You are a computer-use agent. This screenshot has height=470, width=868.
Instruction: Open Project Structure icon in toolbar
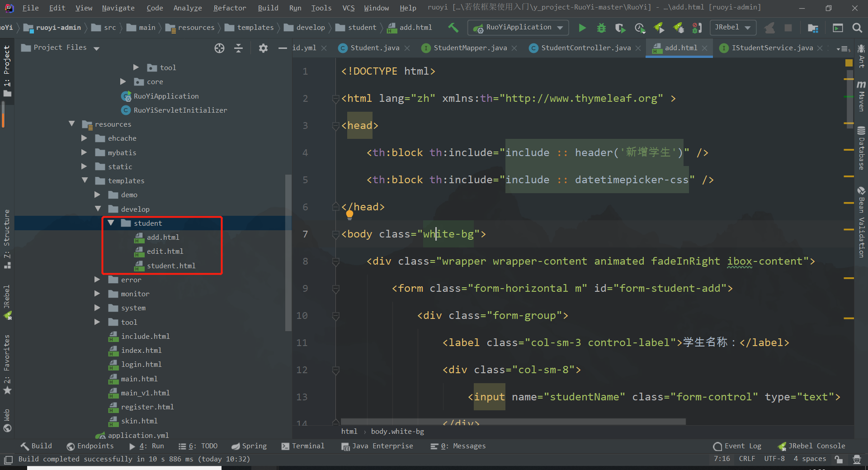coord(813,28)
